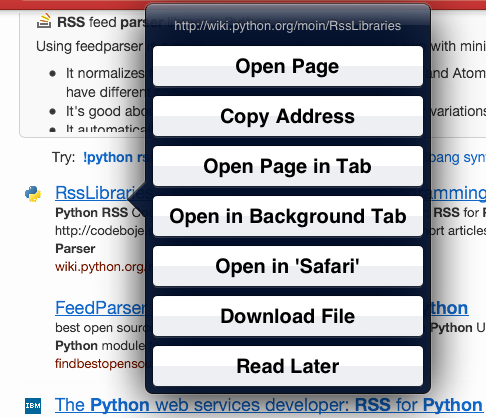This screenshot has width=486, height=418.
Task: Click the wiki.python.org result URL text
Action: pyautogui.click(x=100, y=267)
